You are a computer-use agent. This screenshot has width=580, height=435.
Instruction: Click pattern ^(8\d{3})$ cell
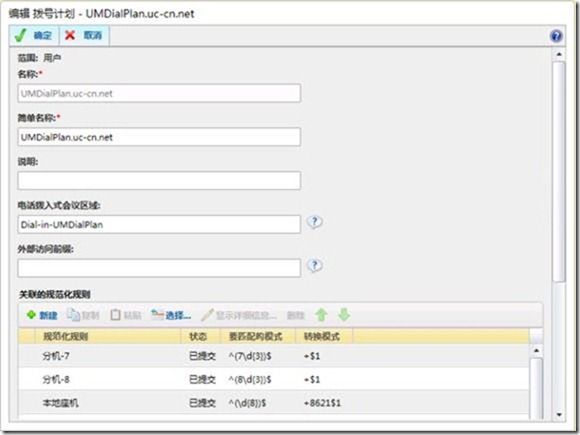pos(250,380)
